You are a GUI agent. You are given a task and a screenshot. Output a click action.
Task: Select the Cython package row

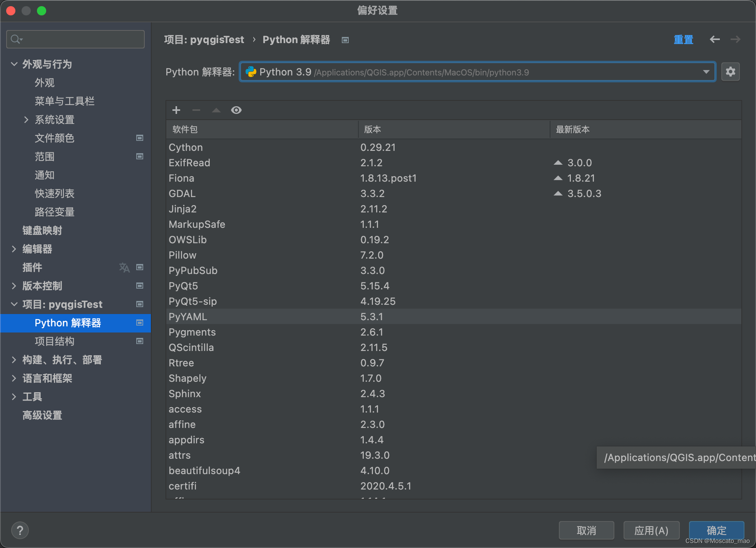[x=453, y=147]
